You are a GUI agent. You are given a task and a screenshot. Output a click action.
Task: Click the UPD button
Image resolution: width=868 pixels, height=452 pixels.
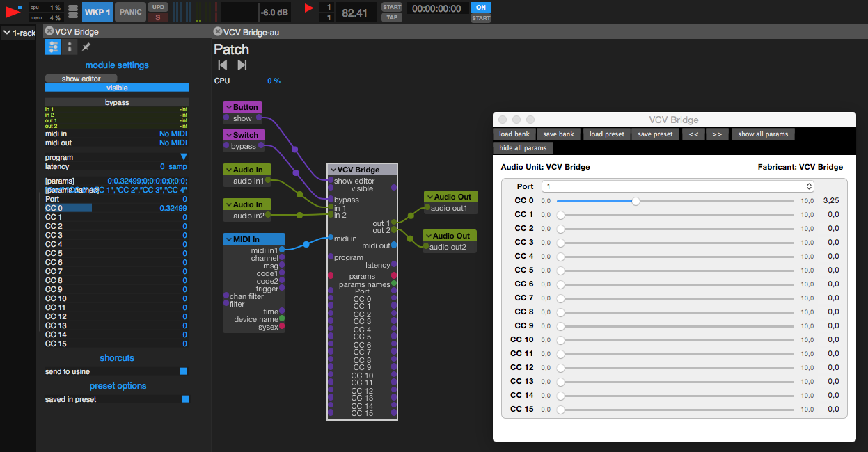click(158, 7)
